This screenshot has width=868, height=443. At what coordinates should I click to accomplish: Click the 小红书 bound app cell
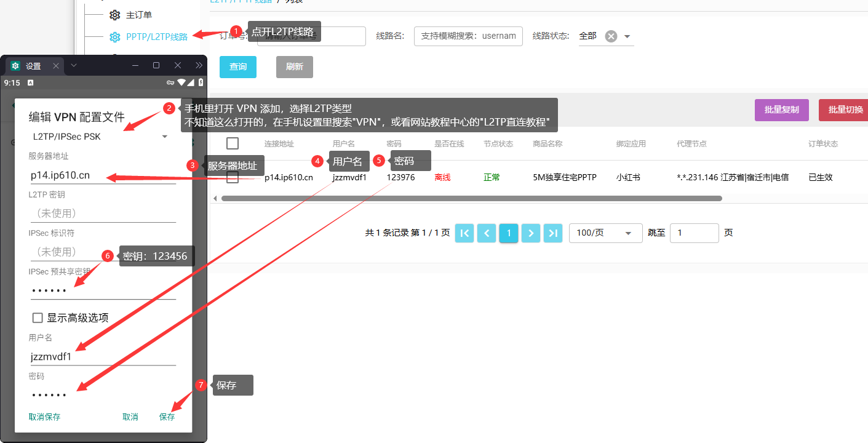point(628,177)
